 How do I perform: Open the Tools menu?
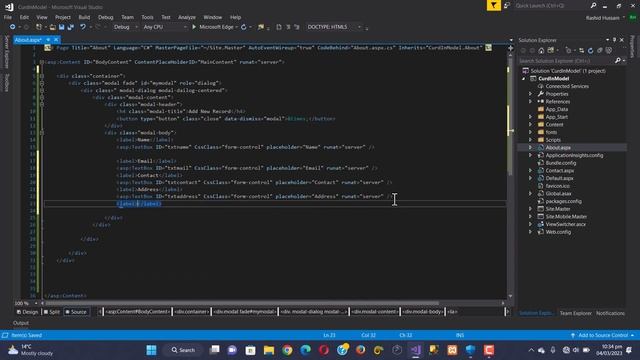coord(147,17)
